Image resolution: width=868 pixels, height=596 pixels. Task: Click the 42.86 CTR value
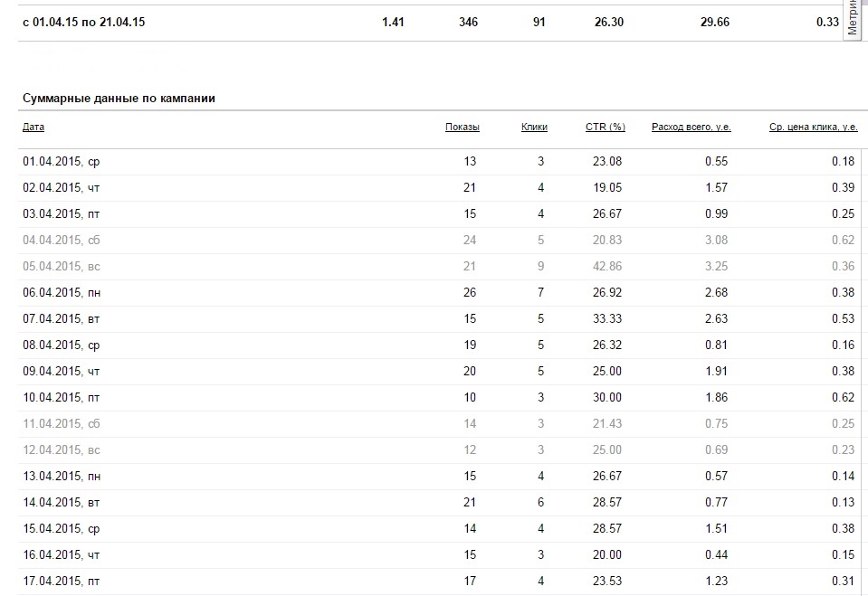click(607, 266)
